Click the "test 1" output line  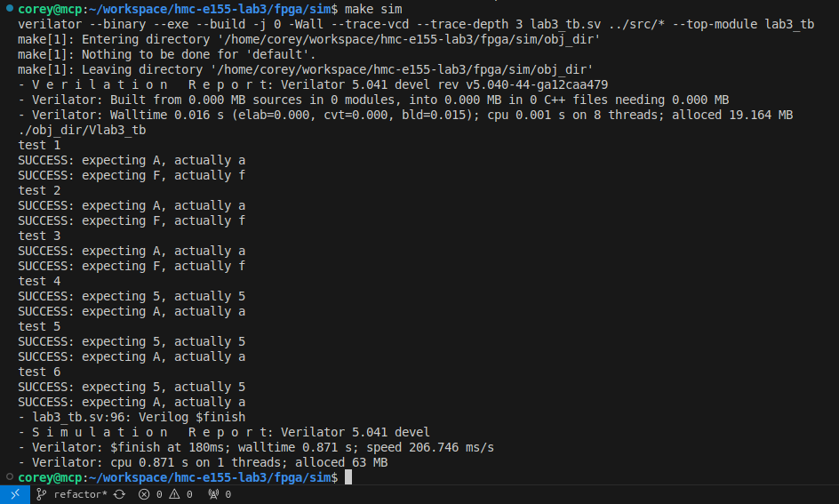click(39, 145)
